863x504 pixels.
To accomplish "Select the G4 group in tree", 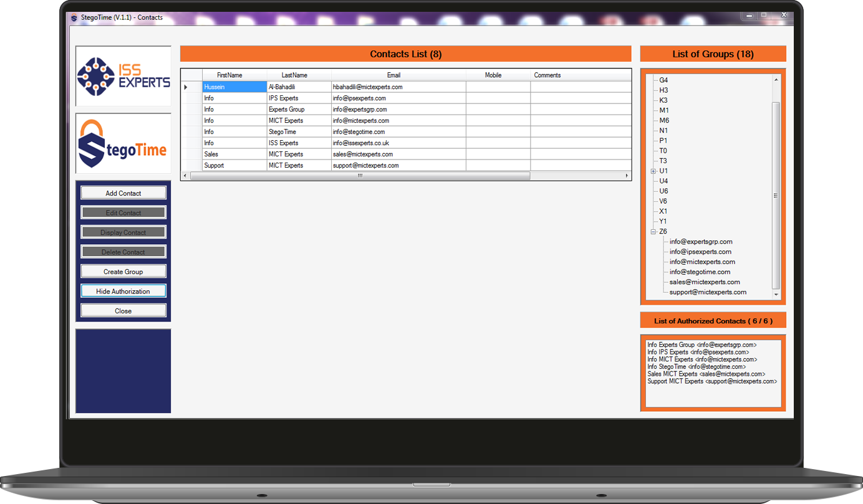I will (x=663, y=80).
